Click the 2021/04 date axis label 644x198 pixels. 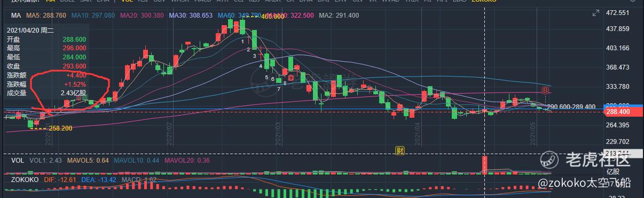tap(418, 134)
